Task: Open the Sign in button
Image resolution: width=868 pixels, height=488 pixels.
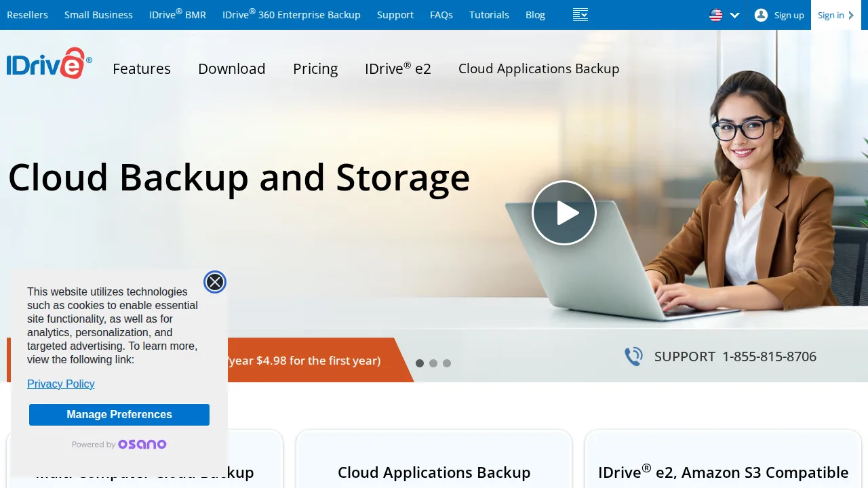Action: (835, 15)
